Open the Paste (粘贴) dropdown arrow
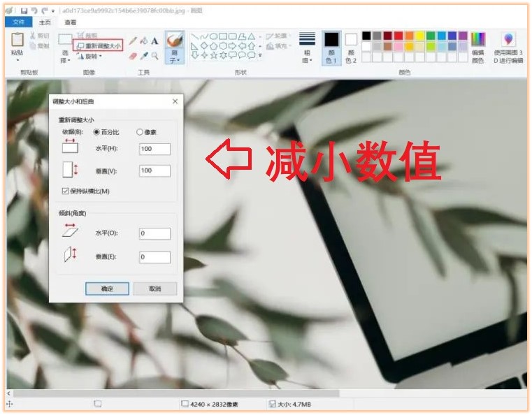The width and height of the screenshot is (532, 415). [17, 61]
